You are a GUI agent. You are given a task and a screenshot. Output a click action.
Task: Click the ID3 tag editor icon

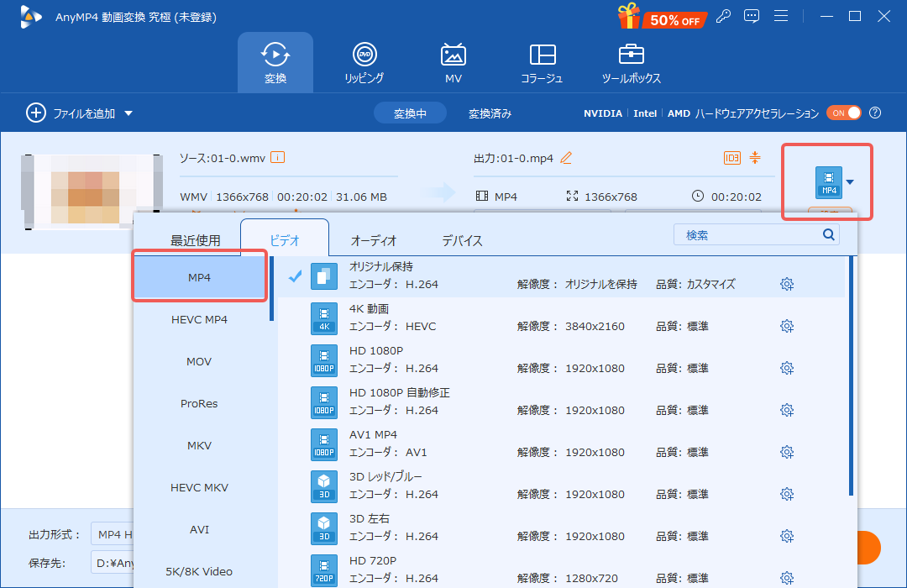click(731, 157)
